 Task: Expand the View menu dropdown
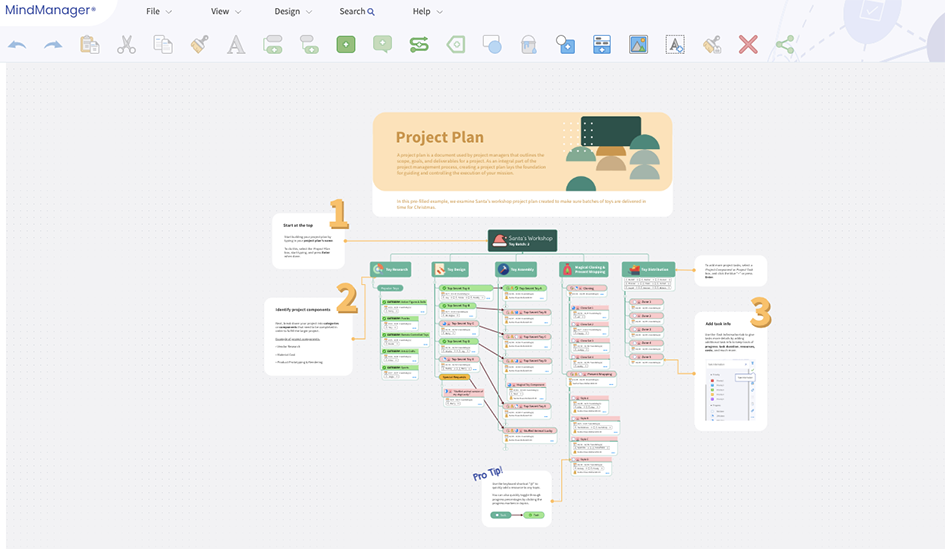(226, 12)
